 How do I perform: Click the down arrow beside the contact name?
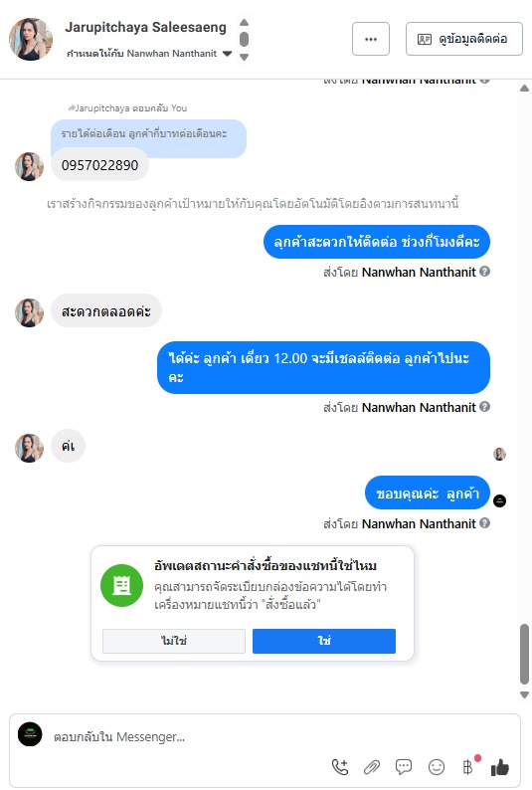pyautogui.click(x=244, y=58)
